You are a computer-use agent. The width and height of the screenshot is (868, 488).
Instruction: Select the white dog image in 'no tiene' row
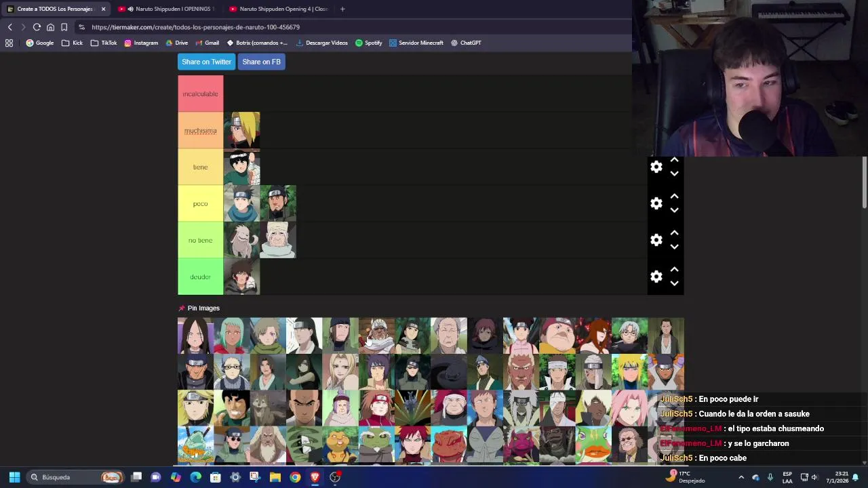coord(241,240)
